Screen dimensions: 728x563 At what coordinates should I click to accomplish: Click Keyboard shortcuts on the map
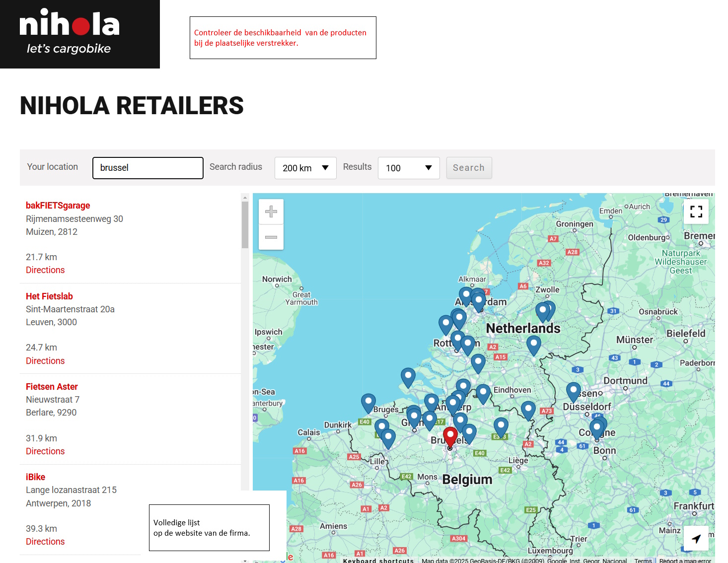(378, 561)
